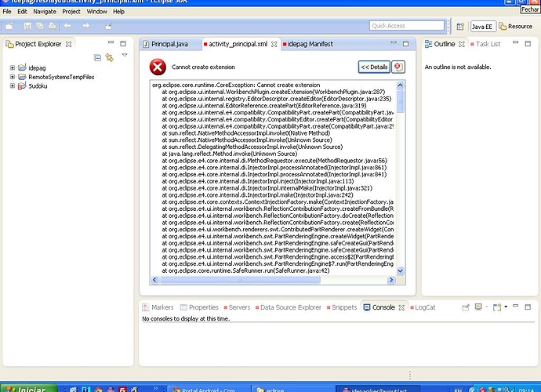
Task: Click the Open Console icon
Action: 497,307
